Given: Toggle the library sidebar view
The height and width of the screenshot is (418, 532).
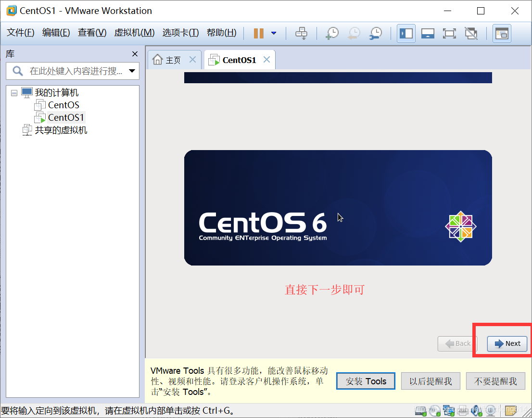Looking at the screenshot, I should point(406,33).
